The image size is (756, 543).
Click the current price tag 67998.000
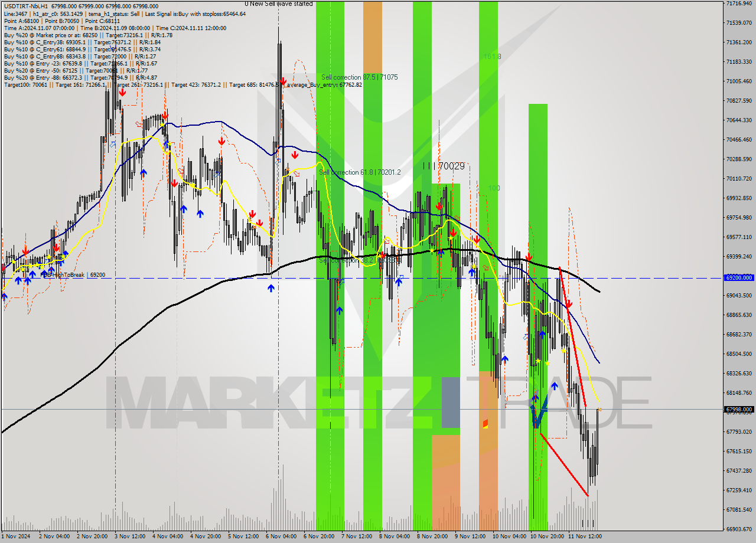click(x=739, y=409)
